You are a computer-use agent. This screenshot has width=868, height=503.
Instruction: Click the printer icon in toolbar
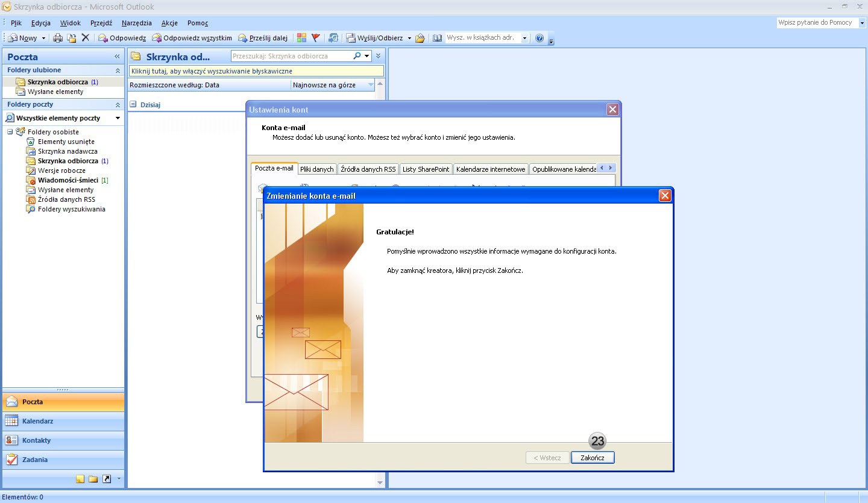click(x=58, y=38)
